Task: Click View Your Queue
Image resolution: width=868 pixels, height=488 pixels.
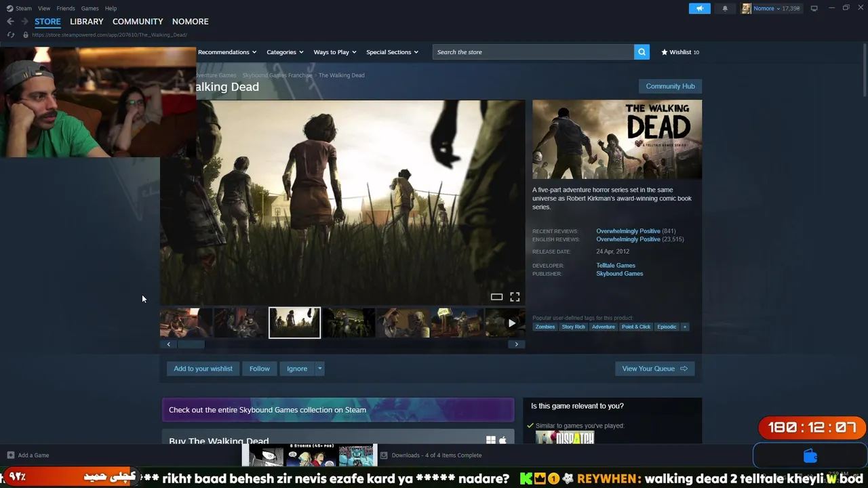Action: coord(654,369)
